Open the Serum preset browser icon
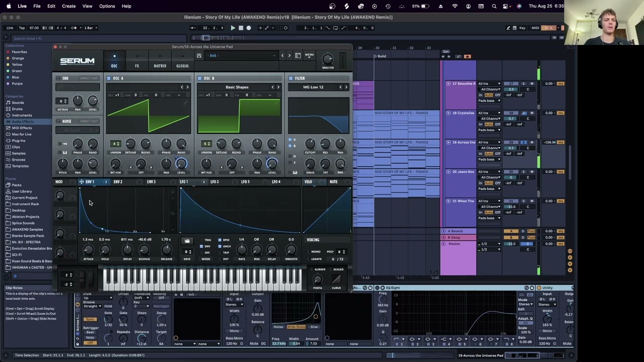Viewport: 644px width, 362px height. click(298, 55)
